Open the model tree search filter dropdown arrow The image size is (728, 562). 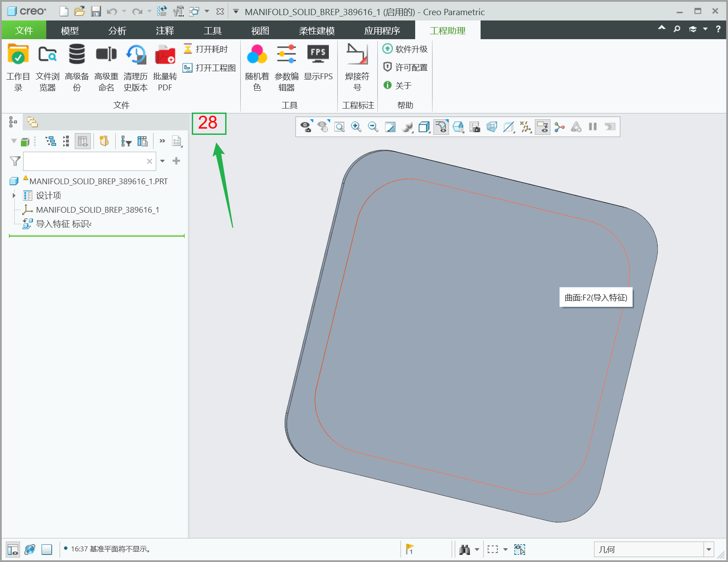click(162, 161)
